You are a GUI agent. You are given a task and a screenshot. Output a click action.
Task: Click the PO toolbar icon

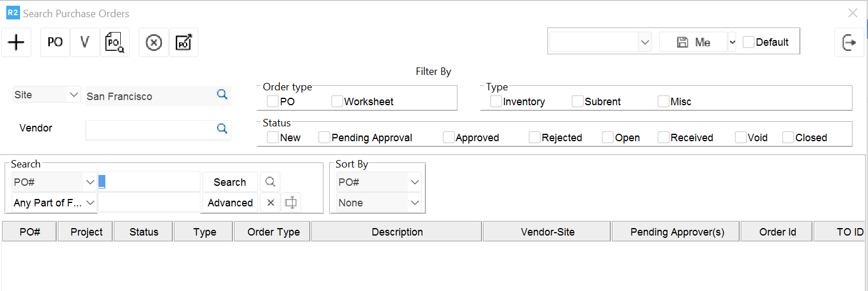tap(55, 42)
